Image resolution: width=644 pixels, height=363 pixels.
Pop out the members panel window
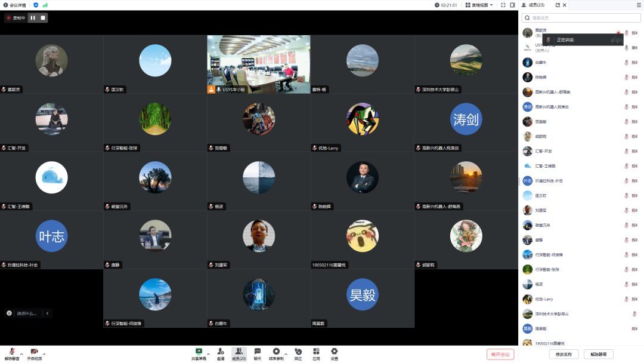558,5
